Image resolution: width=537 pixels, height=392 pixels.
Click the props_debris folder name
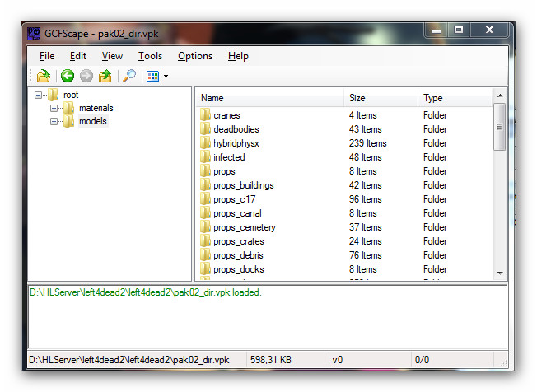pyautogui.click(x=238, y=256)
